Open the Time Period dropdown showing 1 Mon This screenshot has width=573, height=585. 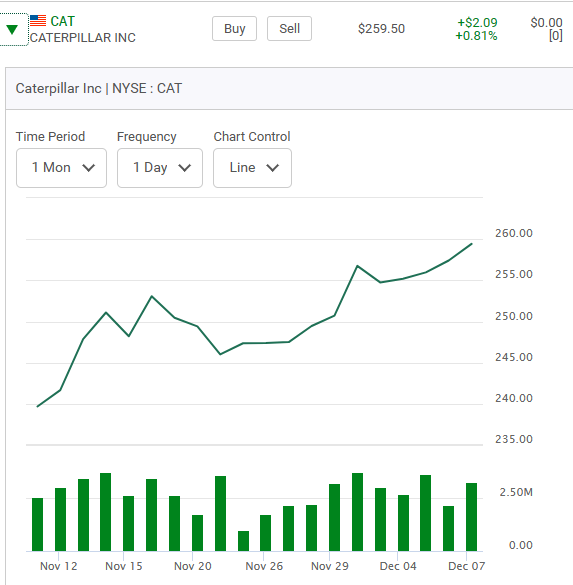[x=62, y=168]
